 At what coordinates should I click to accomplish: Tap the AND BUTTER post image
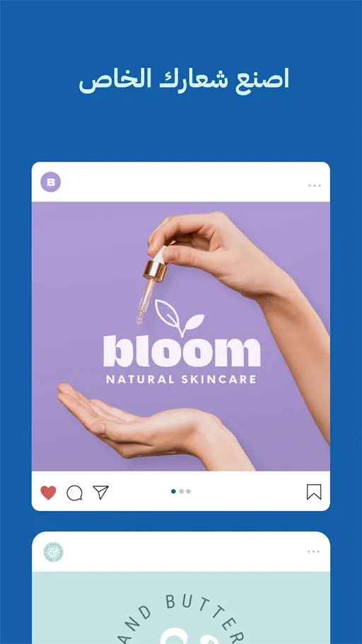coord(180,608)
